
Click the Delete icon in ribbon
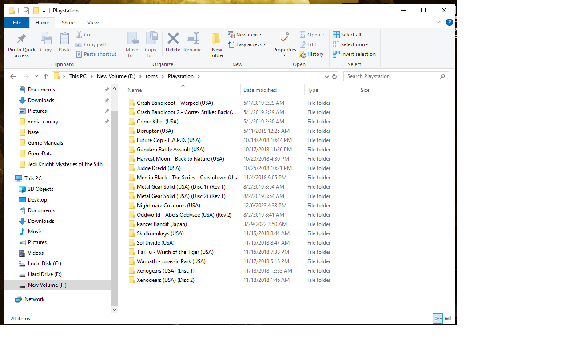(x=173, y=39)
